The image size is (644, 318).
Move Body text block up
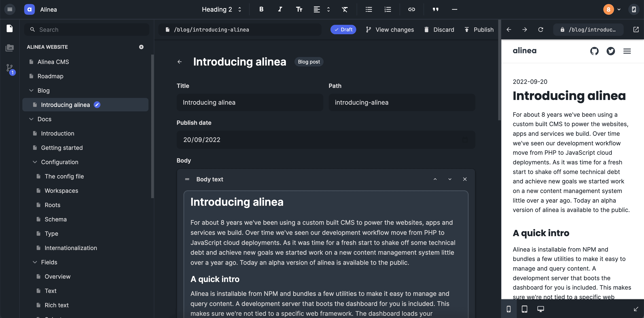pyautogui.click(x=435, y=179)
